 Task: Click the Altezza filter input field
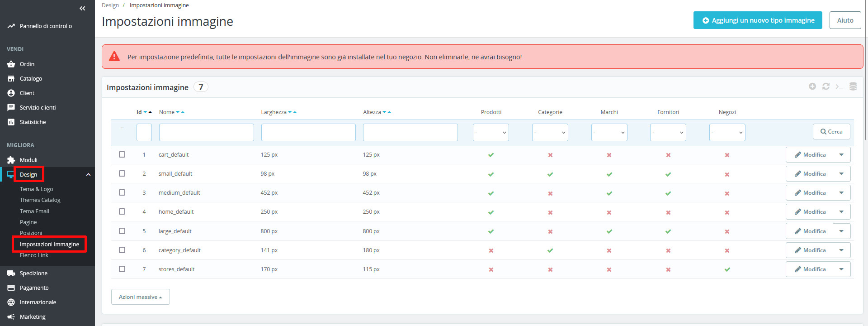pyautogui.click(x=410, y=132)
